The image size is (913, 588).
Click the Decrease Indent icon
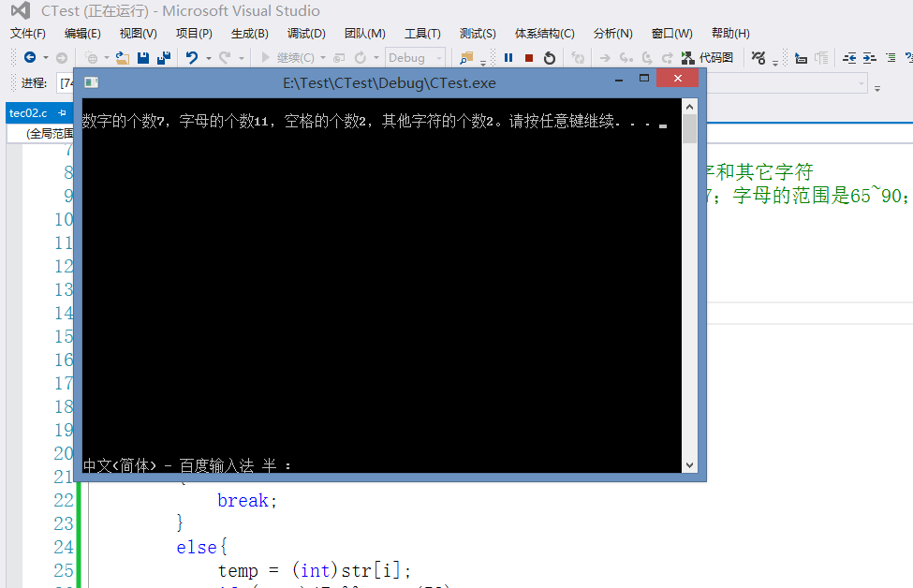tap(849, 58)
